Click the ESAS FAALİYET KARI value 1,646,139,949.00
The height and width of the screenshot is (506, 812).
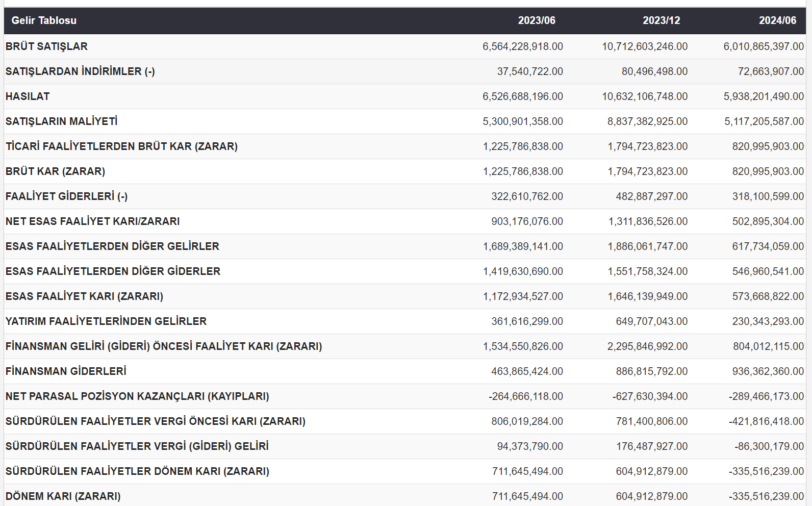tap(647, 296)
